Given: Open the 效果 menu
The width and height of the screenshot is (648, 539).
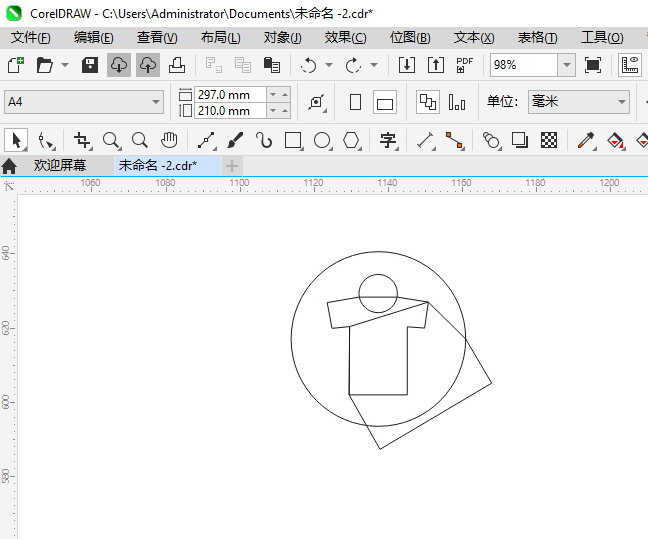Looking at the screenshot, I should [345, 37].
